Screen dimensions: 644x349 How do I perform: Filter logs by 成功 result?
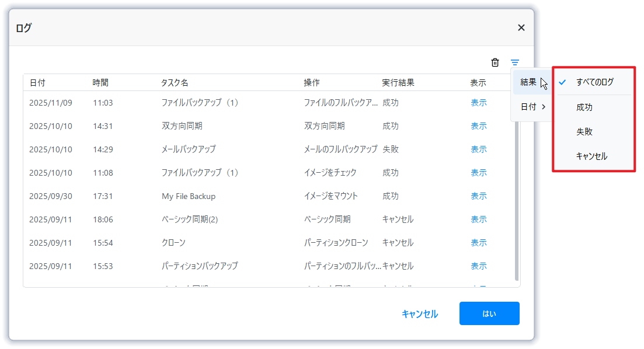584,107
